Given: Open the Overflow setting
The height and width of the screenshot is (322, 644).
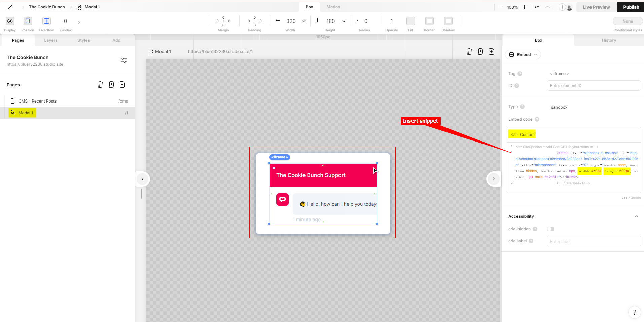Looking at the screenshot, I should coord(46,21).
